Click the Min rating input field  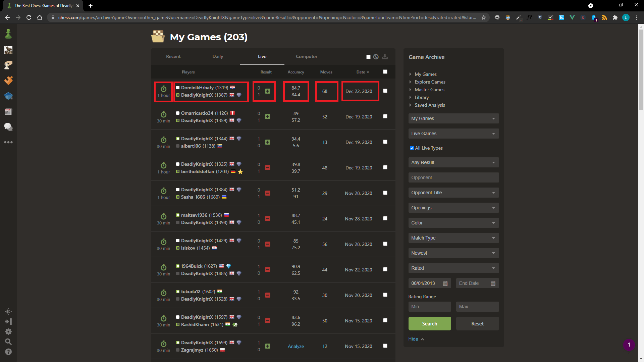click(430, 307)
